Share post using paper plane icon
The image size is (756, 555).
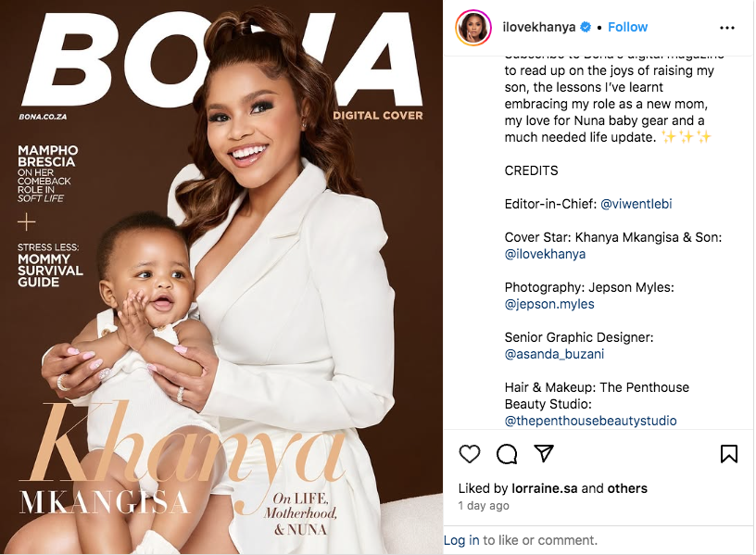click(543, 453)
